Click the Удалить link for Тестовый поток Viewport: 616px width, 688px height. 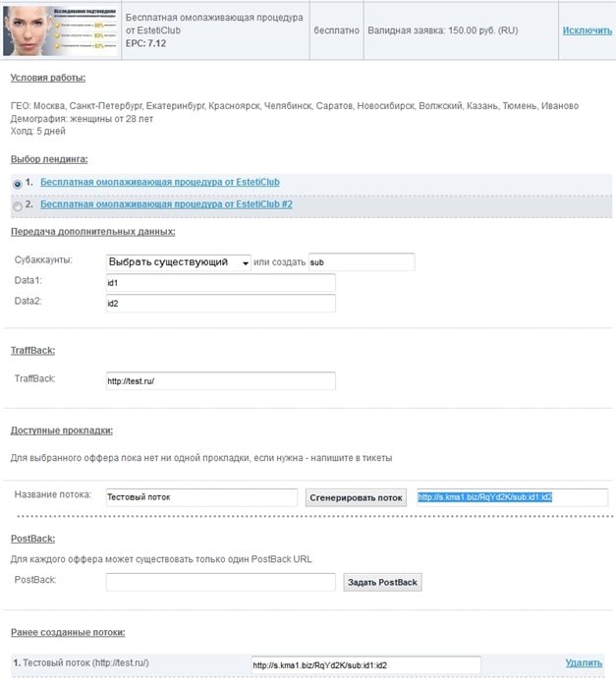pos(584,663)
